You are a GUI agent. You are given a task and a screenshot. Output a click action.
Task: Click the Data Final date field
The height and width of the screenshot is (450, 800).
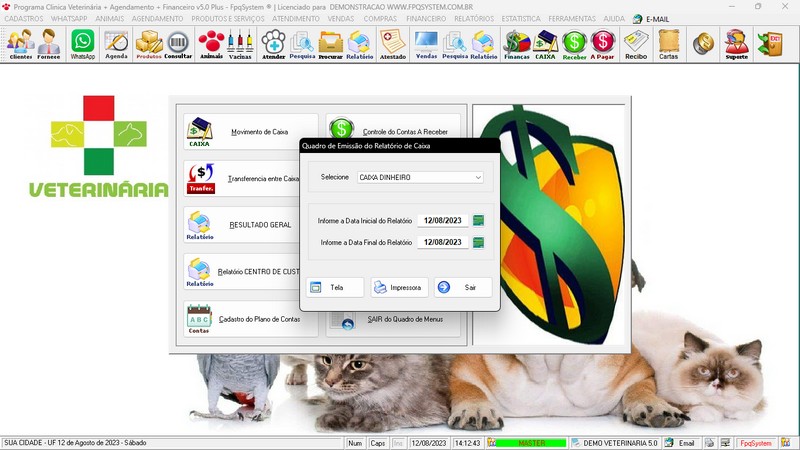442,242
